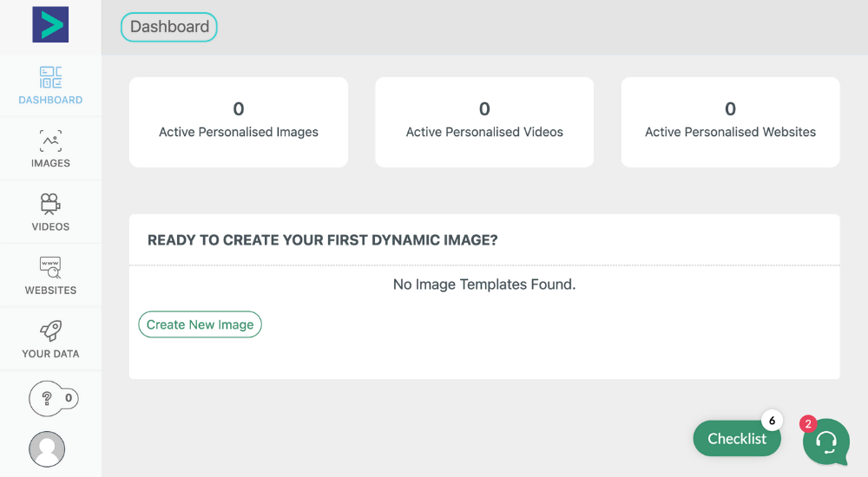Click the Active Personalised Images card
The height and width of the screenshot is (477, 868).
tap(239, 122)
